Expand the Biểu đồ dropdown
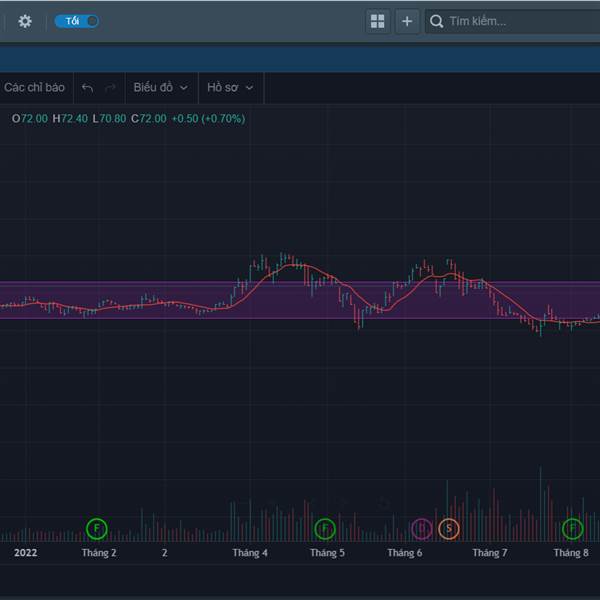The width and height of the screenshot is (600, 600). [x=160, y=88]
